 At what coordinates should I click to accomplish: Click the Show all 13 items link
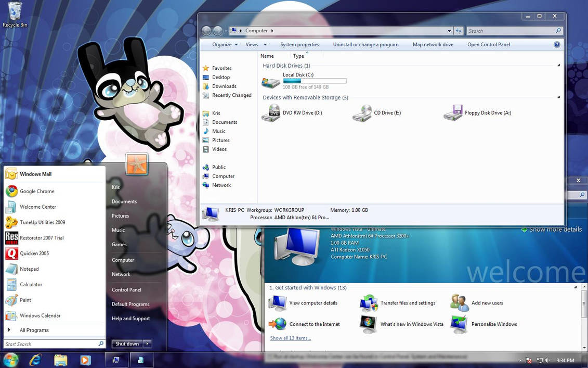point(290,338)
